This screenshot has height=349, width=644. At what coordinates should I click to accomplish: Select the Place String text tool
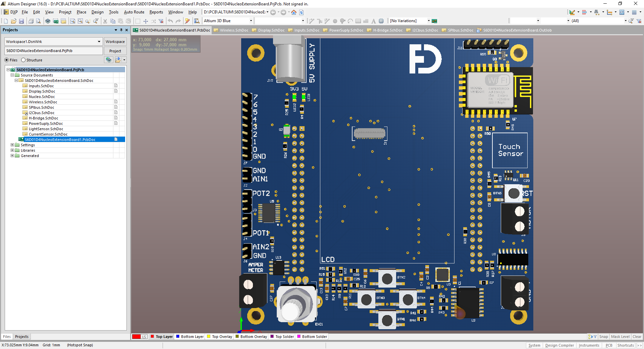(x=373, y=21)
